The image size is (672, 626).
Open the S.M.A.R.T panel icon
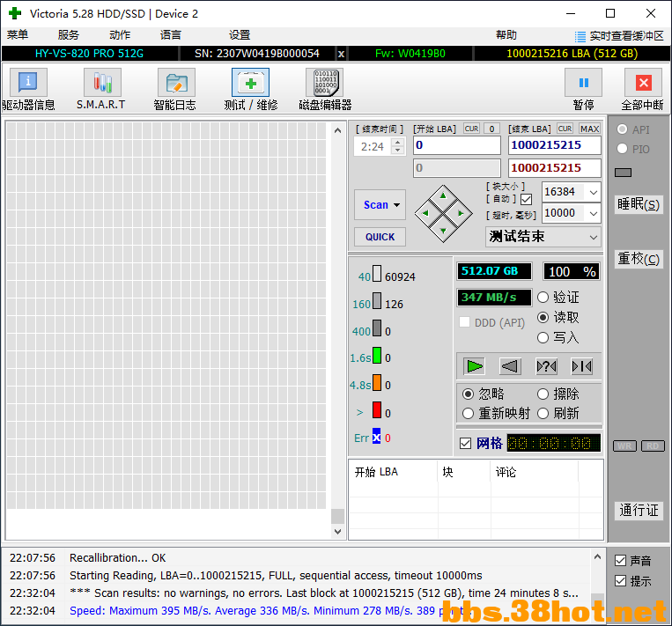point(102,82)
